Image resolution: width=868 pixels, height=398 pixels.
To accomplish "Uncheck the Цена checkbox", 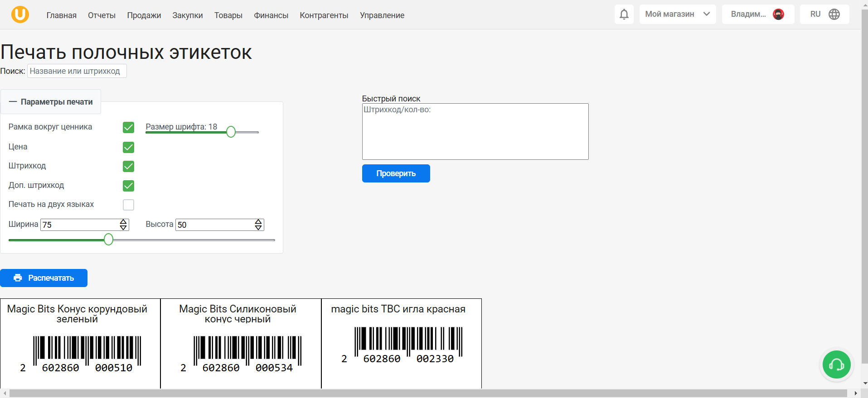I will [x=128, y=147].
